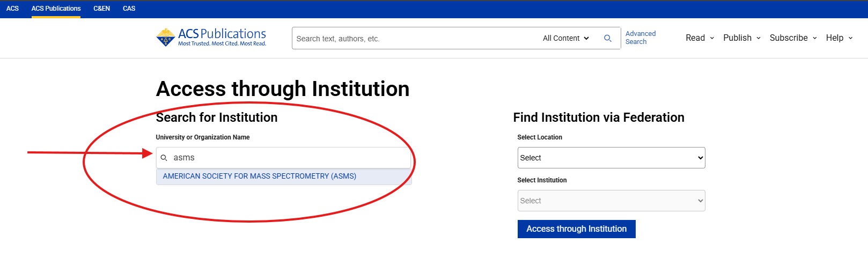The height and width of the screenshot is (265, 868).
Task: Click the chevron next to Subscribe
Action: tap(814, 38)
